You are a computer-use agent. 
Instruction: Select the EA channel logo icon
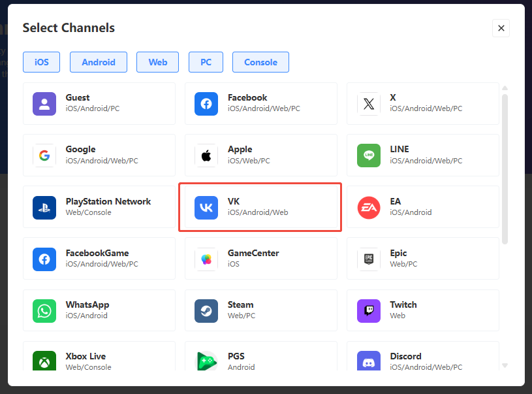[369, 207]
